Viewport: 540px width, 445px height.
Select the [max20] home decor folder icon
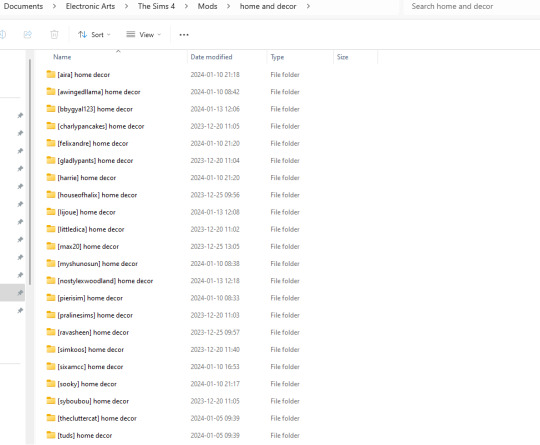coord(51,246)
